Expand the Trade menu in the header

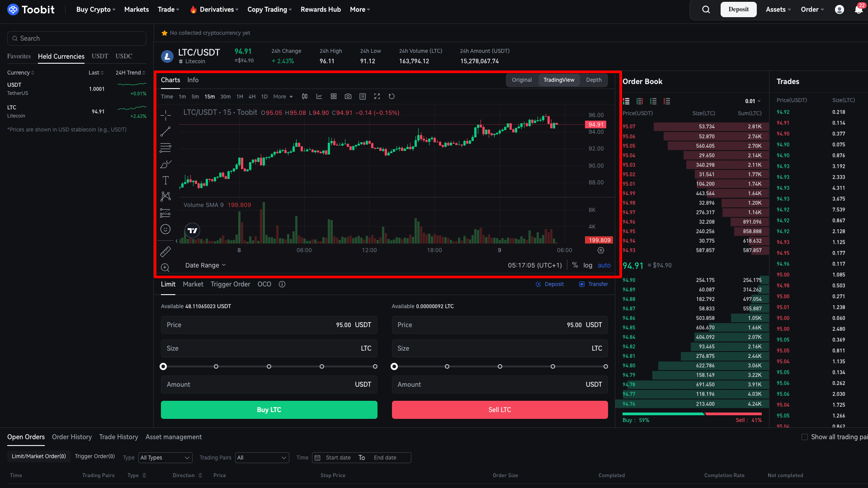(169, 9)
